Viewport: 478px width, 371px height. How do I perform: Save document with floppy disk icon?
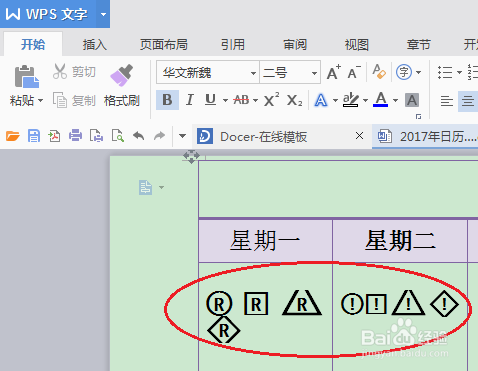pyautogui.click(x=34, y=136)
